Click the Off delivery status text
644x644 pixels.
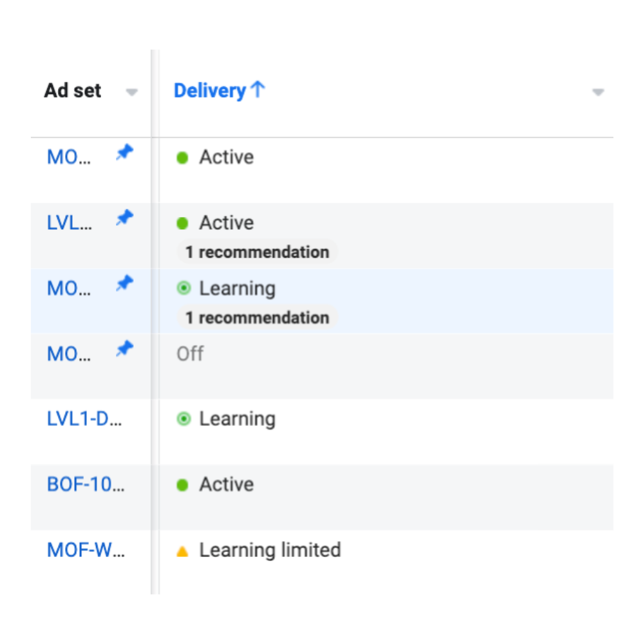(x=190, y=354)
